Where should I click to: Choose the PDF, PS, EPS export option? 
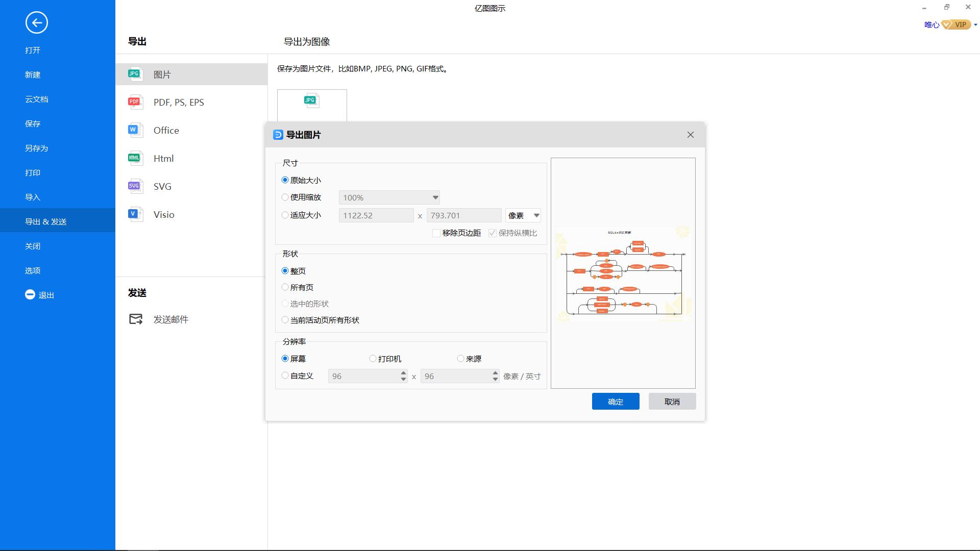[178, 102]
